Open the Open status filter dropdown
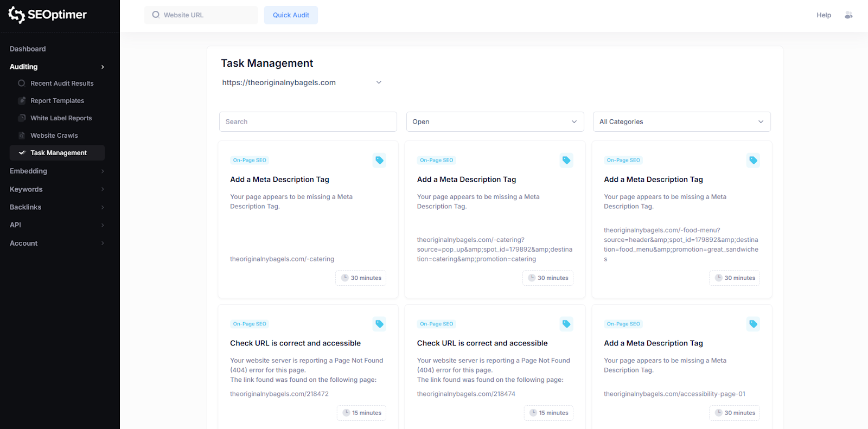 pyautogui.click(x=495, y=121)
